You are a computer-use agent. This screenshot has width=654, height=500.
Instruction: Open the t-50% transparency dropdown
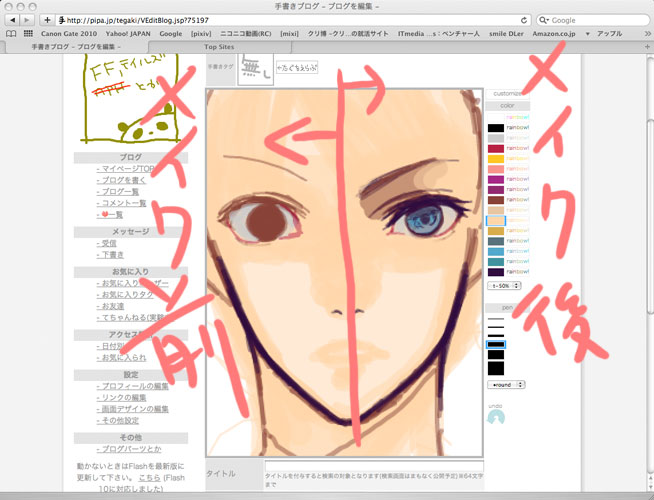click(x=504, y=286)
